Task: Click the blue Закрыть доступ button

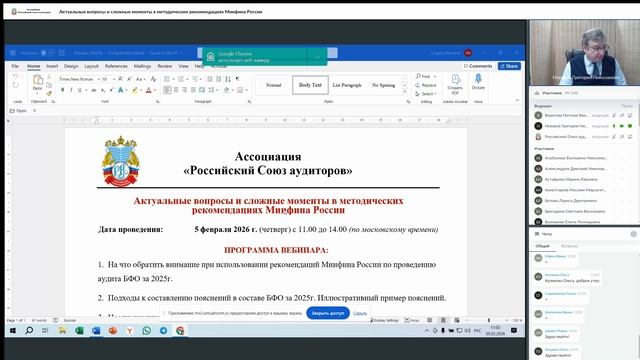Action: [328, 313]
